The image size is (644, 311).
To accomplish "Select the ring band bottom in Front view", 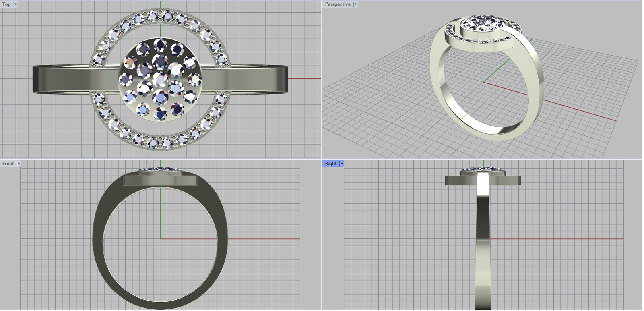I will pos(160,305).
